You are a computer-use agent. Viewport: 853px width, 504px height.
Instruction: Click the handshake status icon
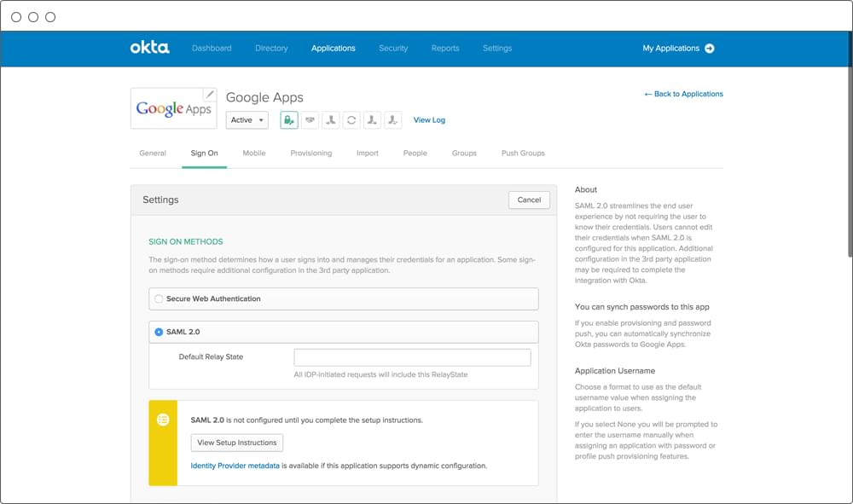tap(310, 120)
